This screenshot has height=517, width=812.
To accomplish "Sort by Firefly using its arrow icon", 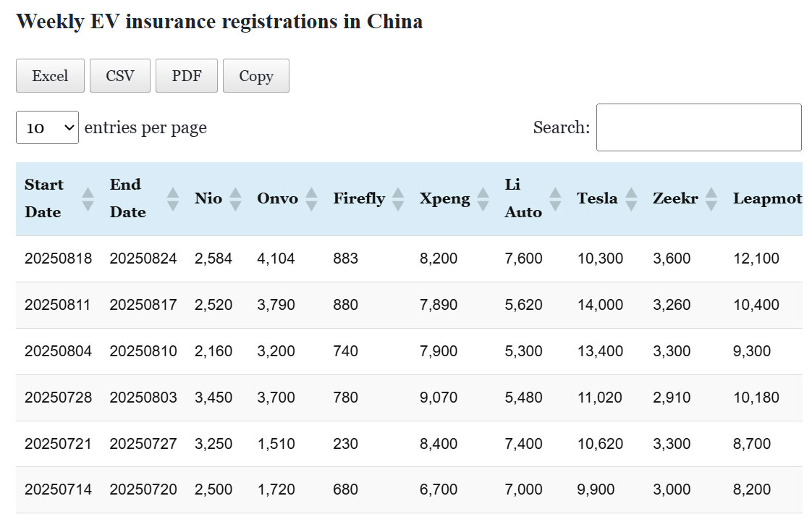I will coord(397,199).
